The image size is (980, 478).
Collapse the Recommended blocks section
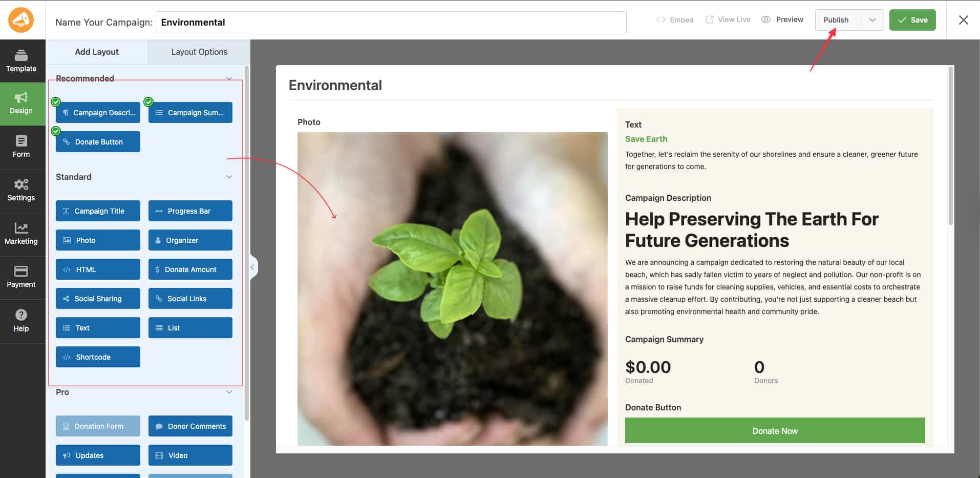228,78
